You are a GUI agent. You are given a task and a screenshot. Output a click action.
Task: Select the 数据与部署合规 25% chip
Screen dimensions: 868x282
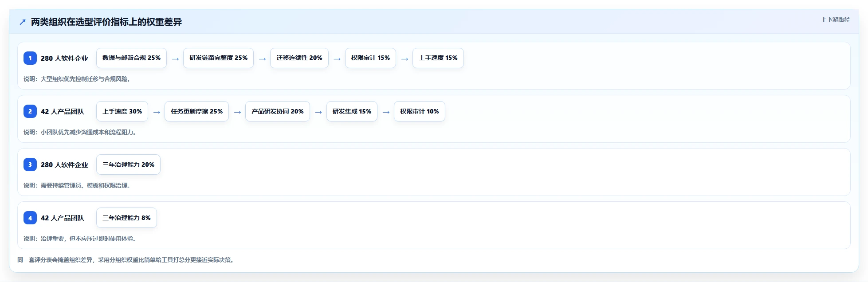(131, 58)
